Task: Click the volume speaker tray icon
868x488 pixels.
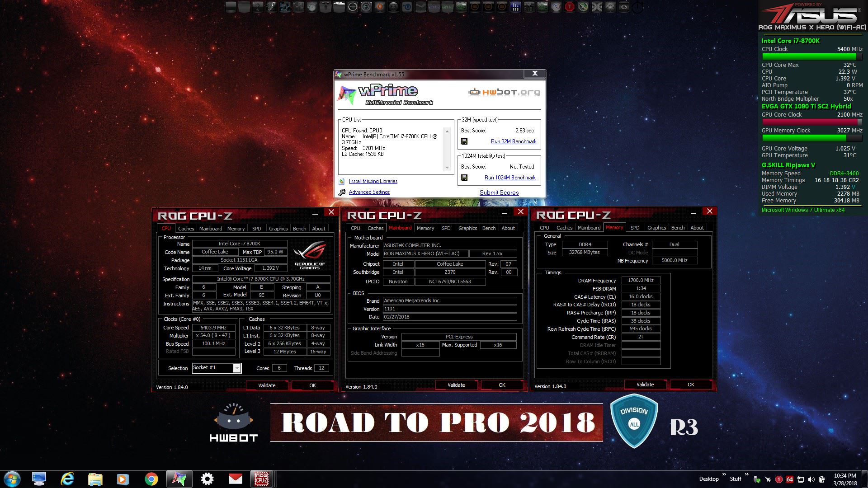Action: pyautogui.click(x=811, y=479)
